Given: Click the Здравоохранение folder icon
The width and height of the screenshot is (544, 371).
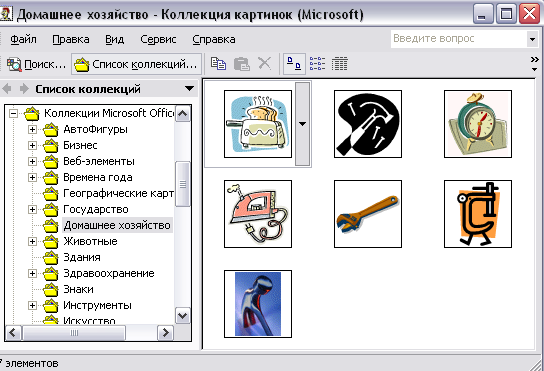Looking at the screenshot, I should click(x=51, y=273).
